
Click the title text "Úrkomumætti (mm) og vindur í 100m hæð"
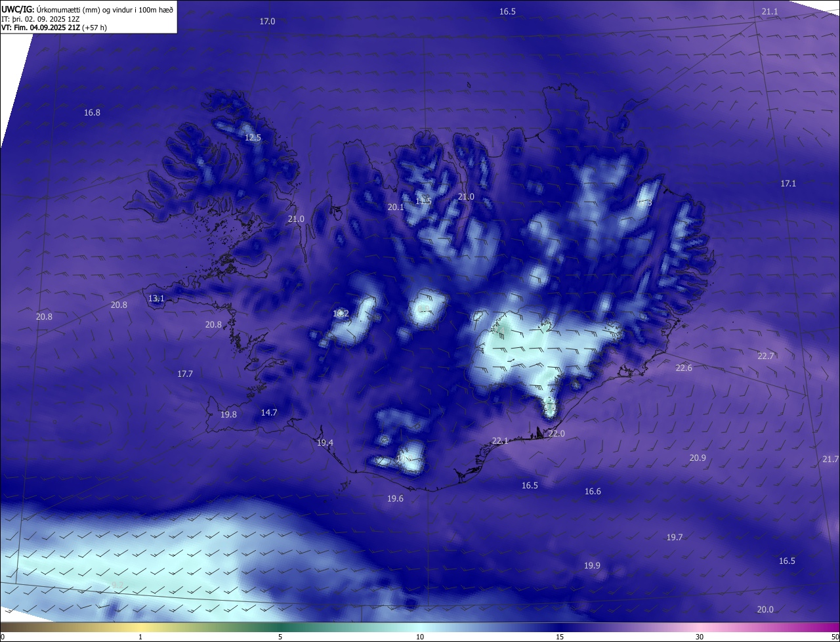click(105, 9)
